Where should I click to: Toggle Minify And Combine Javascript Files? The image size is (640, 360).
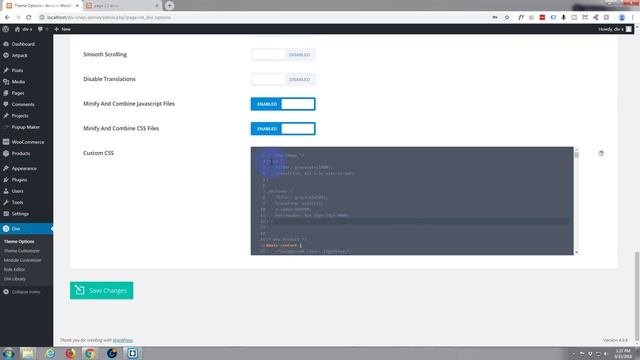coord(283,104)
